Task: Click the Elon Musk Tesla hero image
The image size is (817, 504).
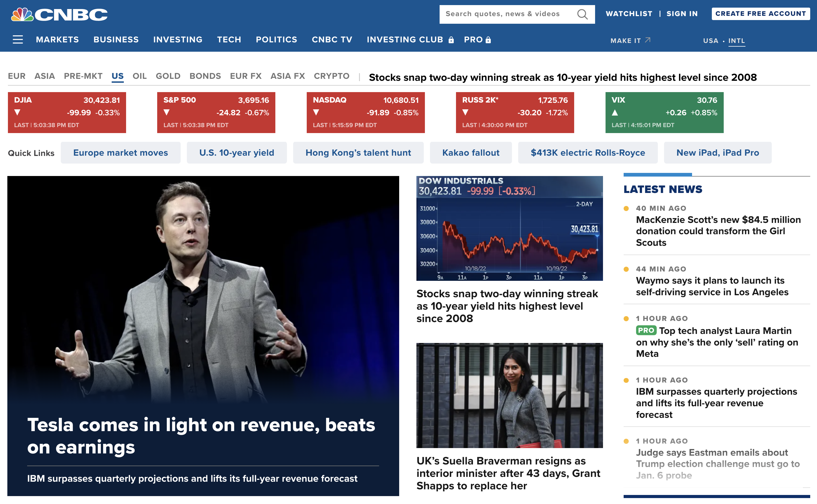Action: [203, 290]
